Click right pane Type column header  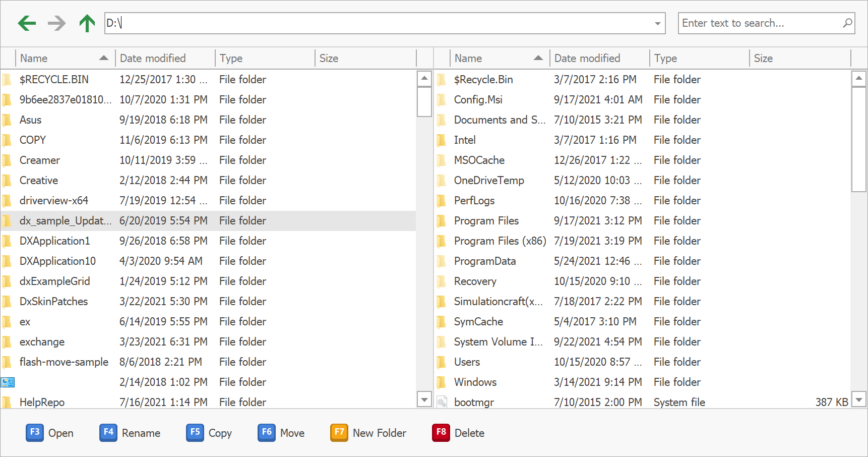tap(699, 59)
